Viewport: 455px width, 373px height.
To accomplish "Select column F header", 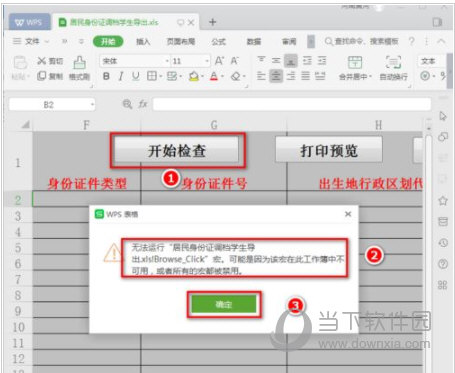I will (x=86, y=125).
